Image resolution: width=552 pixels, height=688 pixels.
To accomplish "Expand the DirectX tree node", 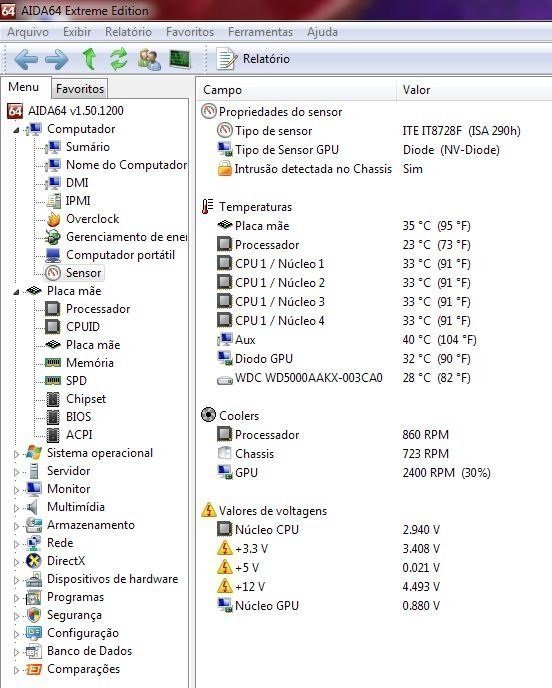I will 16,562.
